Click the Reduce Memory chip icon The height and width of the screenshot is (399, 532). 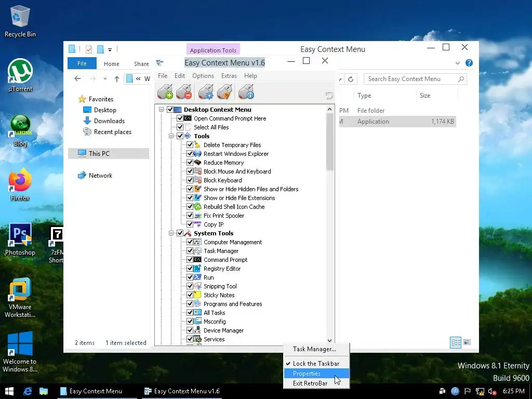[197, 163]
